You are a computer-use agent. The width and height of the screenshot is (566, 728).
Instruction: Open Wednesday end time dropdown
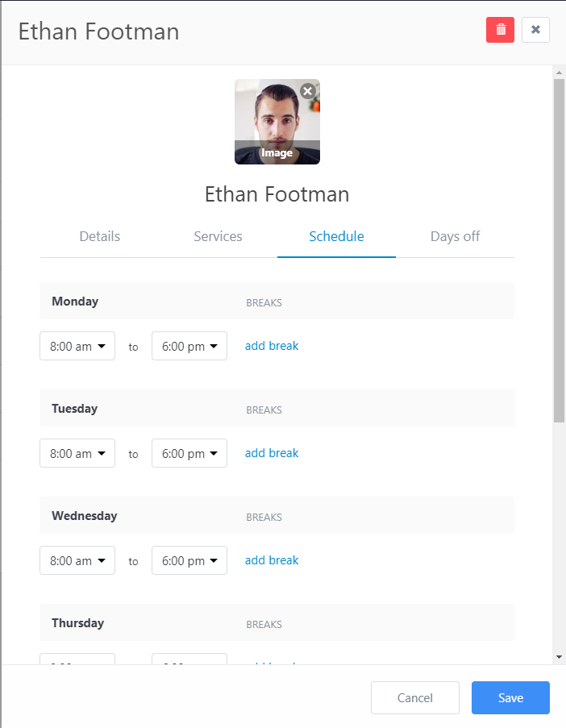[189, 560]
